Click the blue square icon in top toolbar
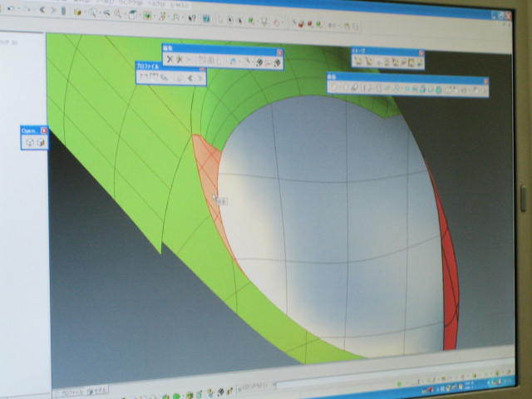Image resolution: width=532 pixels, height=399 pixels. pyautogui.click(x=206, y=18)
